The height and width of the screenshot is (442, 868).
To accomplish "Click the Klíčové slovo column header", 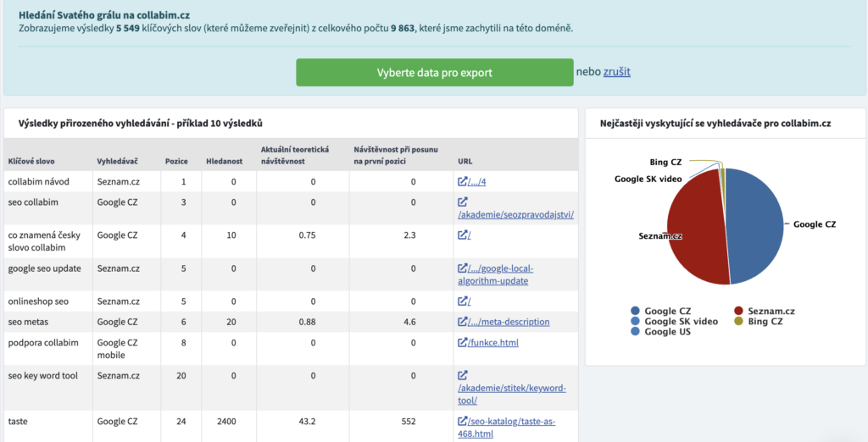I will pos(31,162).
